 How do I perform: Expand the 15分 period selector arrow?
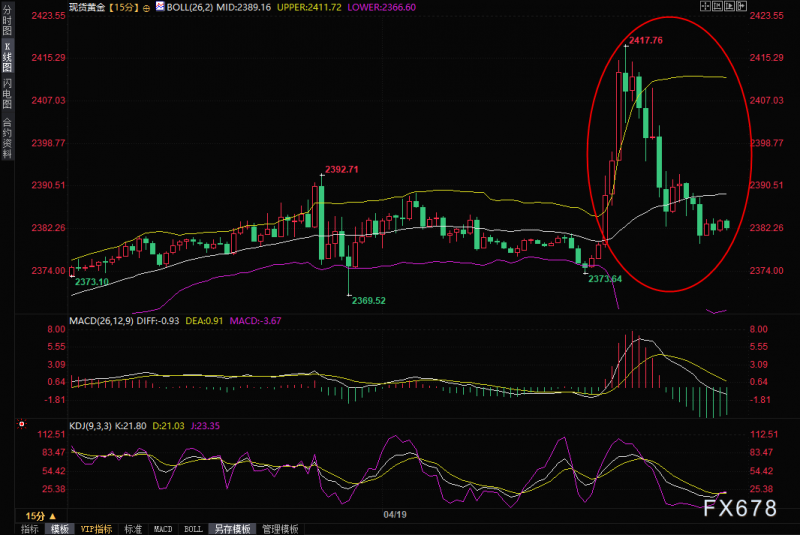pos(53,516)
